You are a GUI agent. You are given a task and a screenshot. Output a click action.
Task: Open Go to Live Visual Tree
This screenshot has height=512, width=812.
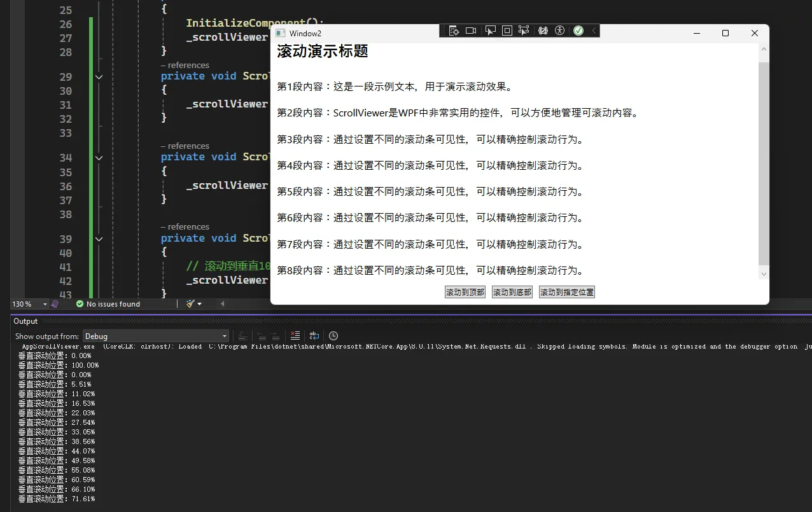(454, 31)
